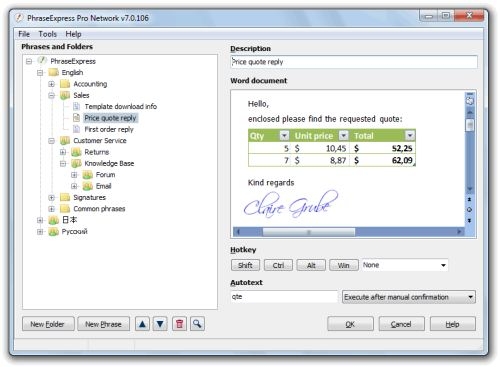Select the Forum folder icon in tree

click(x=87, y=175)
